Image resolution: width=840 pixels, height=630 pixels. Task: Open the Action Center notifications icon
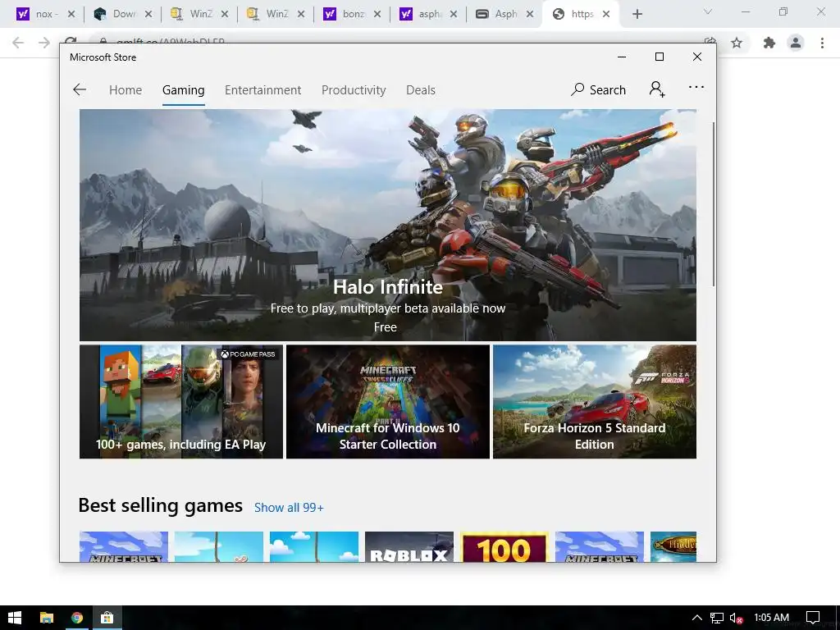click(x=813, y=618)
